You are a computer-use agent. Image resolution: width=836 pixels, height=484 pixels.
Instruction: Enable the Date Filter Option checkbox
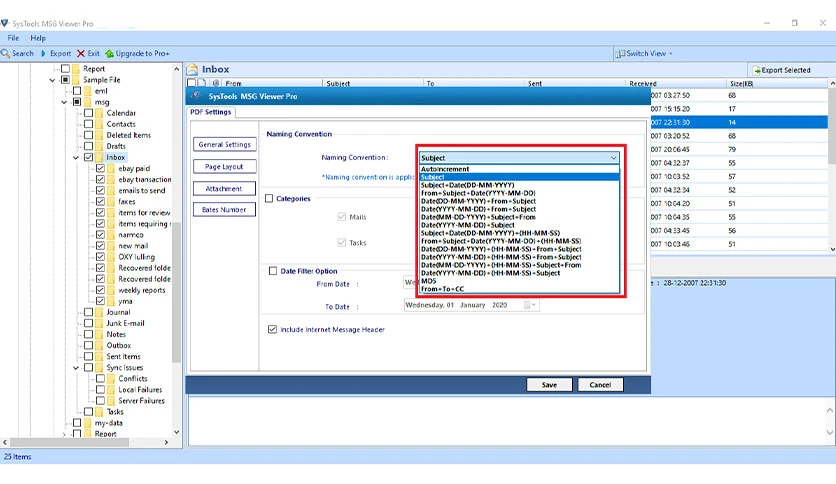[x=273, y=271]
